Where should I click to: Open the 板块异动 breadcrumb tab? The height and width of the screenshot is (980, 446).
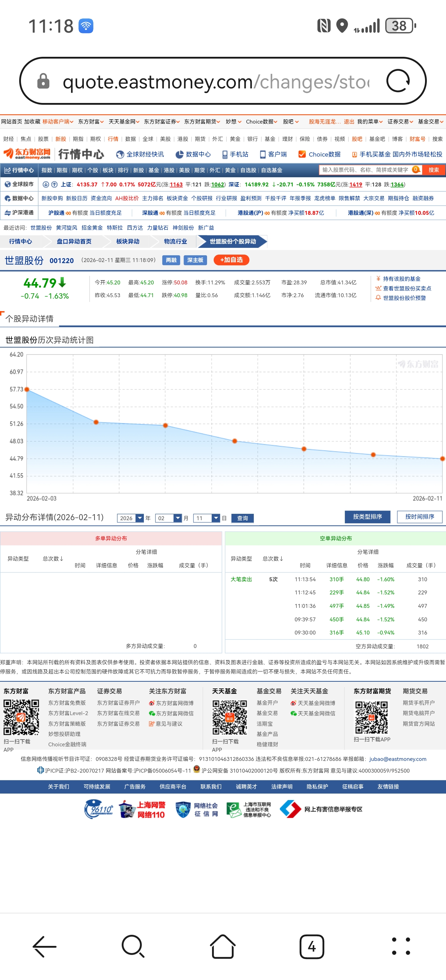pyautogui.click(x=128, y=241)
